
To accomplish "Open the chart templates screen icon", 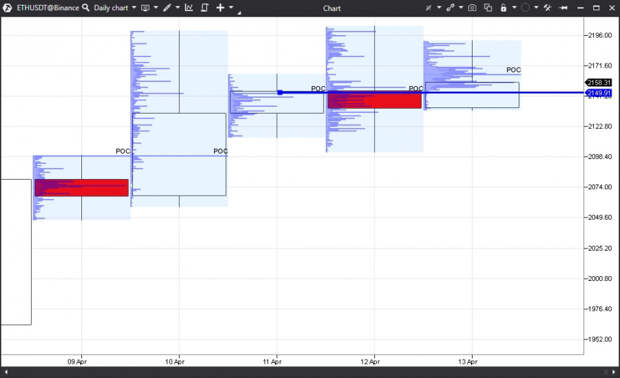I will point(146,8).
